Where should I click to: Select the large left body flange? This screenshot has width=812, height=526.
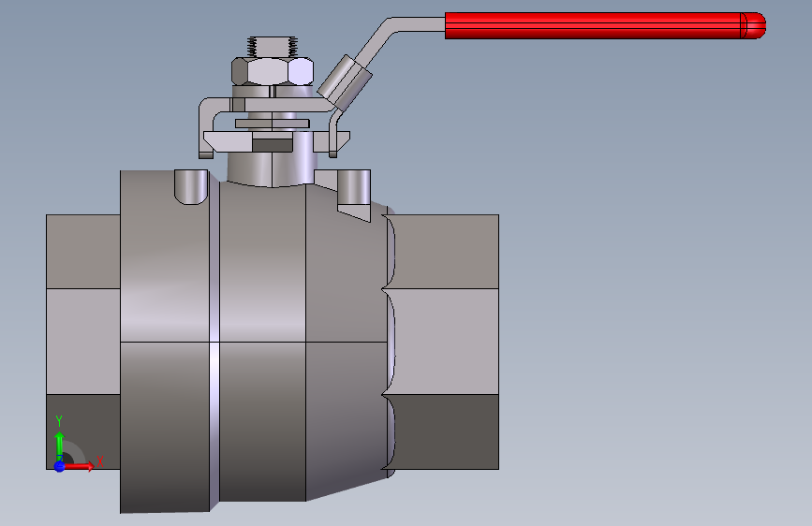(165, 342)
